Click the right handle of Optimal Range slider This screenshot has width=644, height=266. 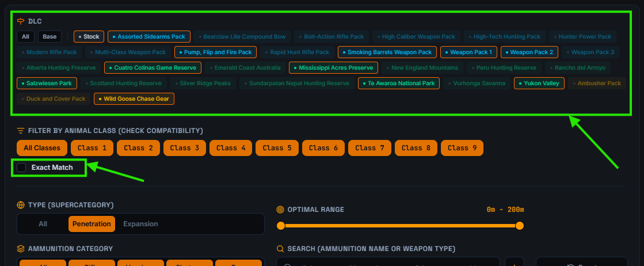click(520, 226)
